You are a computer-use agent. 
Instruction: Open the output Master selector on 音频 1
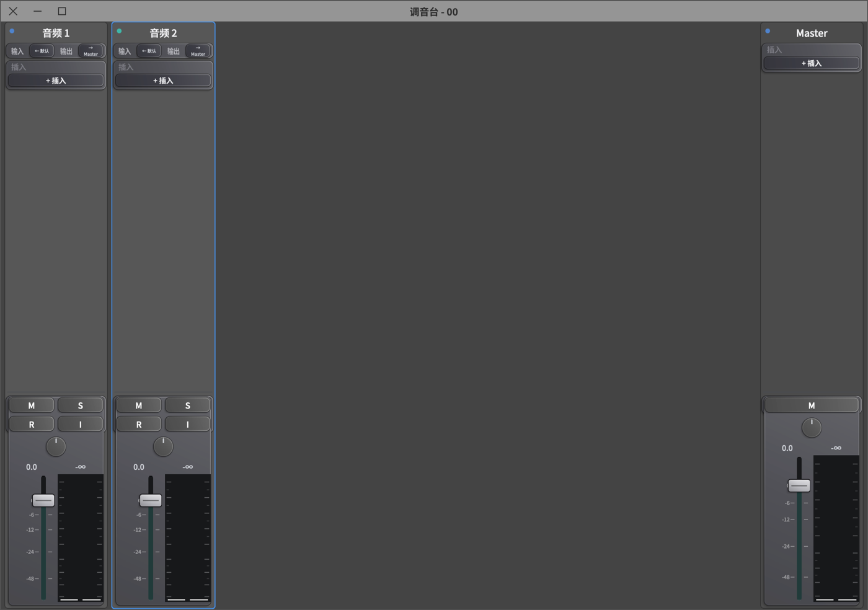(91, 51)
